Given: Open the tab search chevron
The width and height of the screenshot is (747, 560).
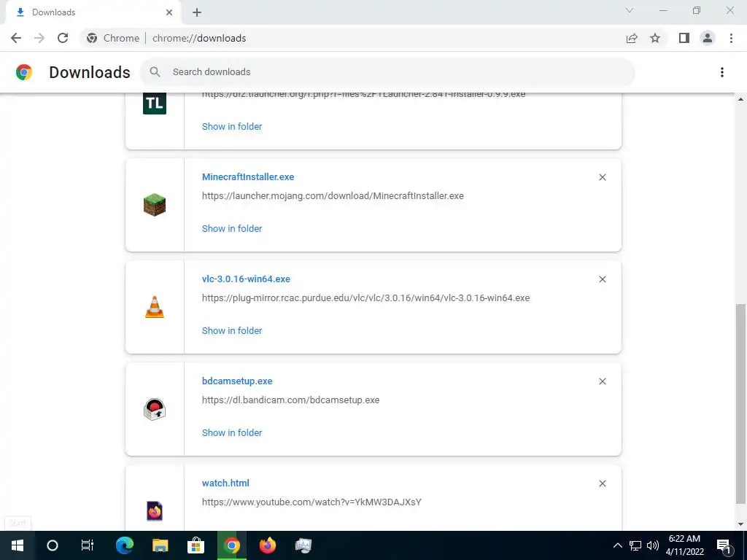Looking at the screenshot, I should click(x=630, y=10).
